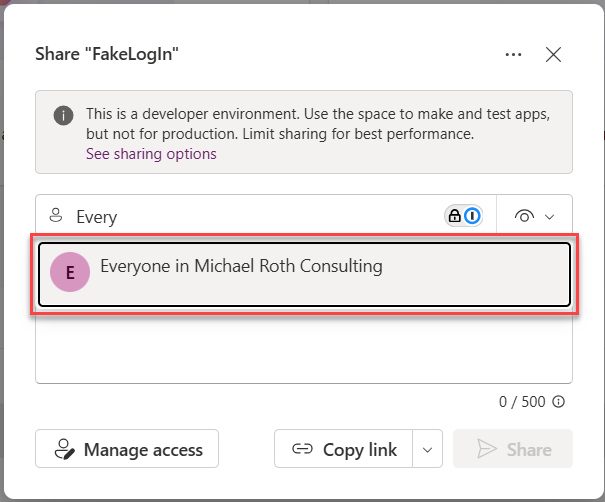Open the more options ellipsis menu
Viewport: 605px width, 502px height.
click(514, 55)
